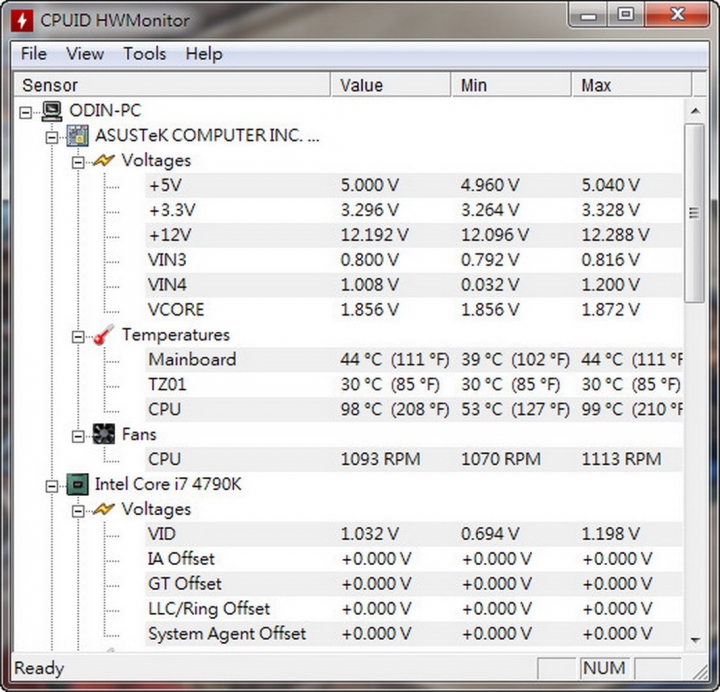Click the Value column header
This screenshot has height=692, width=720.
pyautogui.click(x=390, y=84)
